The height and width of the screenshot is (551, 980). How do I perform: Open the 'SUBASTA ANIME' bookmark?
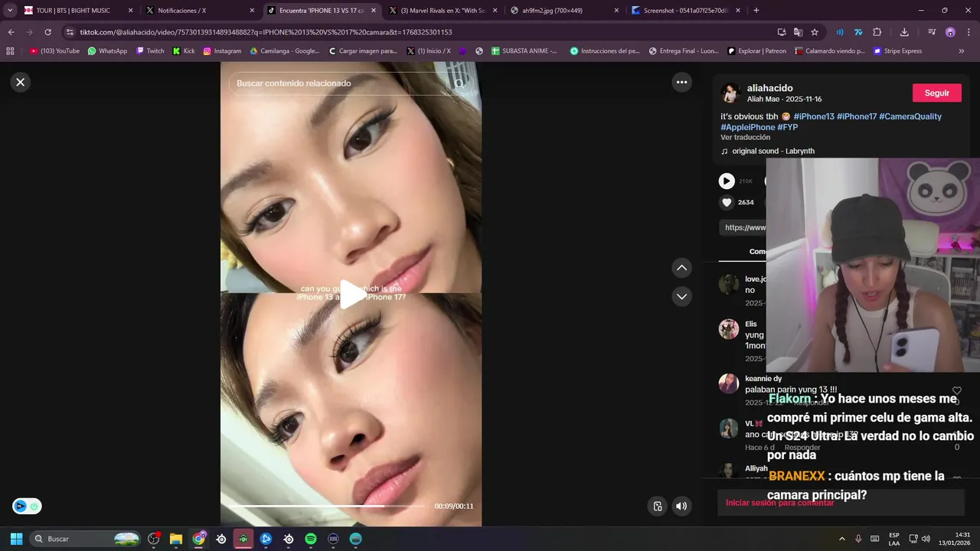pyautogui.click(x=524, y=51)
